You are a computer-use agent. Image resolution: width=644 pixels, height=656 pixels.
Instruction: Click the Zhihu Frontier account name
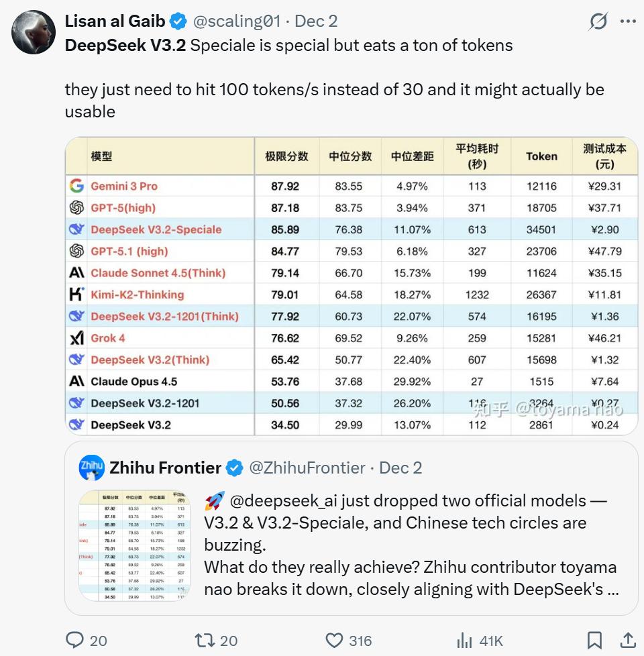(165, 468)
